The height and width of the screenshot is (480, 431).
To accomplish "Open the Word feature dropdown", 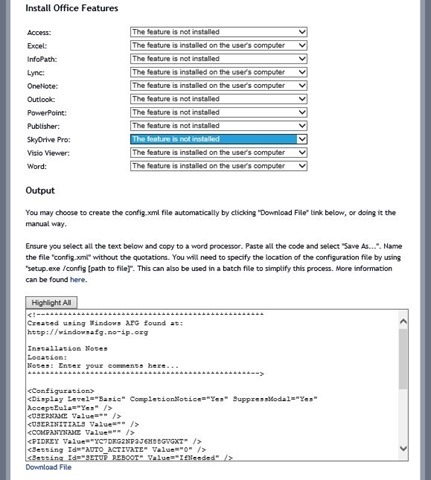I will (x=219, y=166).
